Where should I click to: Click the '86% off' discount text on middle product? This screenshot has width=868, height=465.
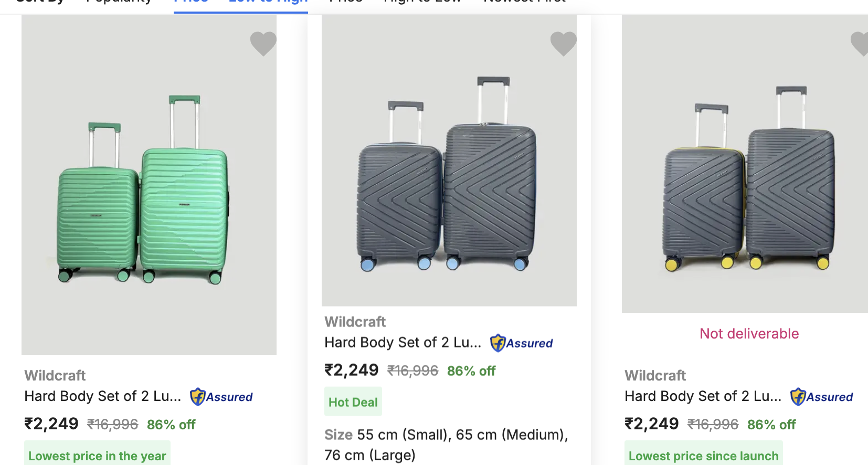point(471,371)
